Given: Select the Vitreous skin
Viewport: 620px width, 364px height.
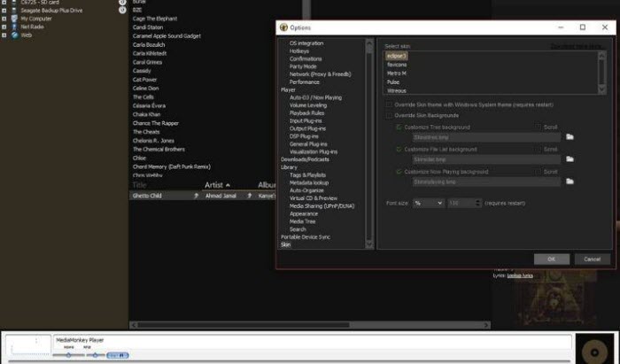Looking at the screenshot, I should 397,90.
